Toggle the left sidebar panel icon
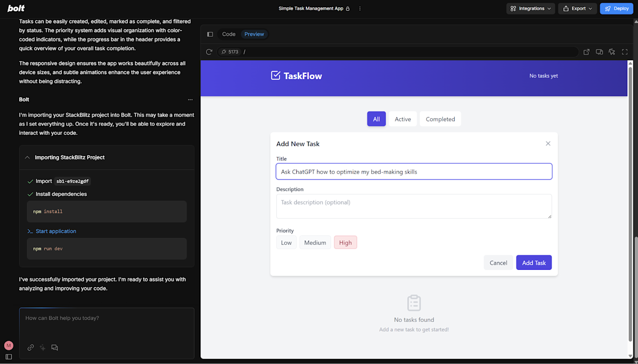 click(x=9, y=357)
